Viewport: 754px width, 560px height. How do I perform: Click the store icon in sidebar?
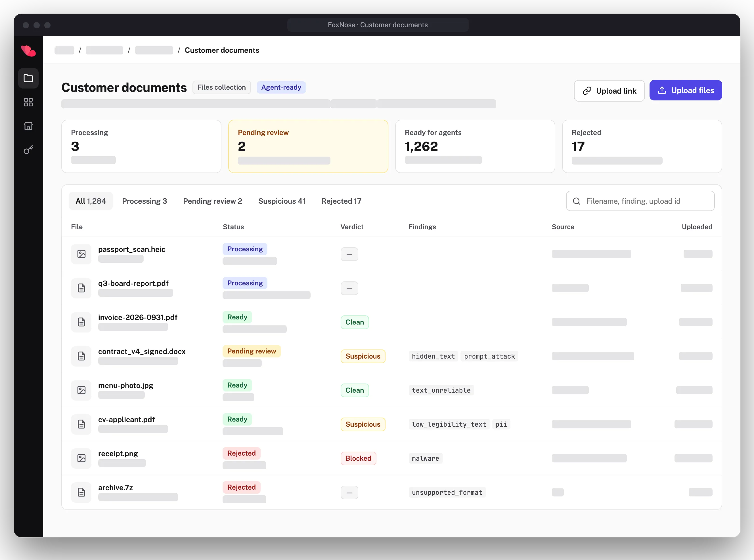pos(28,126)
